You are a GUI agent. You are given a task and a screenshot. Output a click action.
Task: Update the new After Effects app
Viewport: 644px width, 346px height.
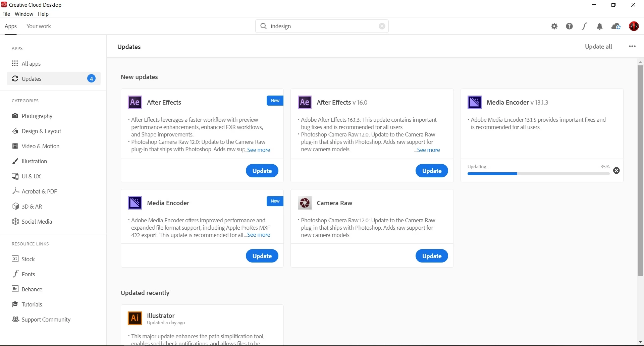pos(262,171)
